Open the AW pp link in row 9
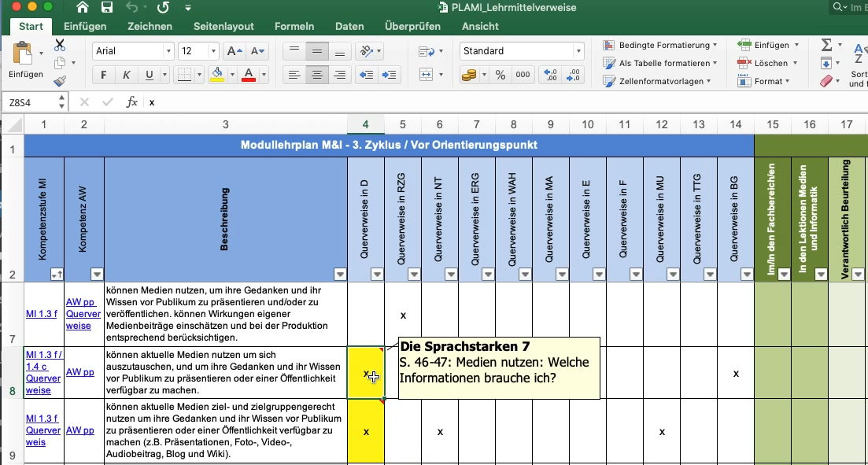Image resolution: width=868 pixels, height=465 pixels. pos(80,430)
